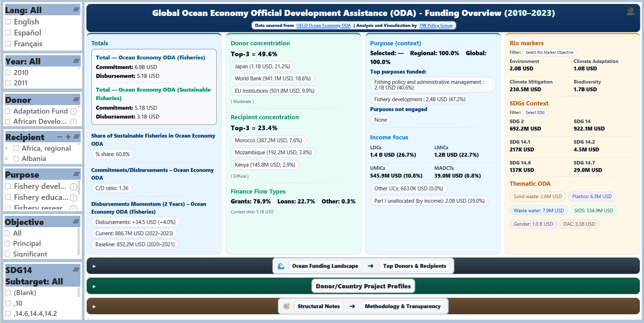Open the Lang filter menu icon
Screen dimensions: 644x323
(x=76, y=10)
